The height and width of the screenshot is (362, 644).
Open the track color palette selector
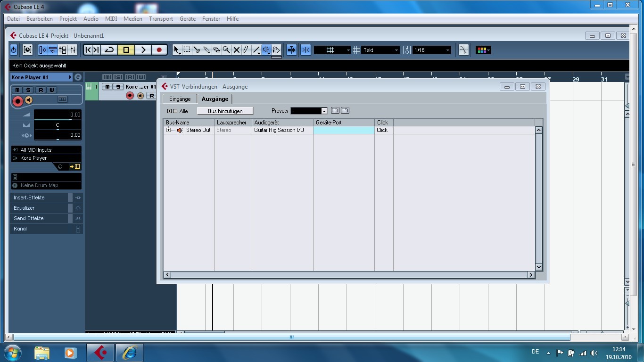point(483,50)
